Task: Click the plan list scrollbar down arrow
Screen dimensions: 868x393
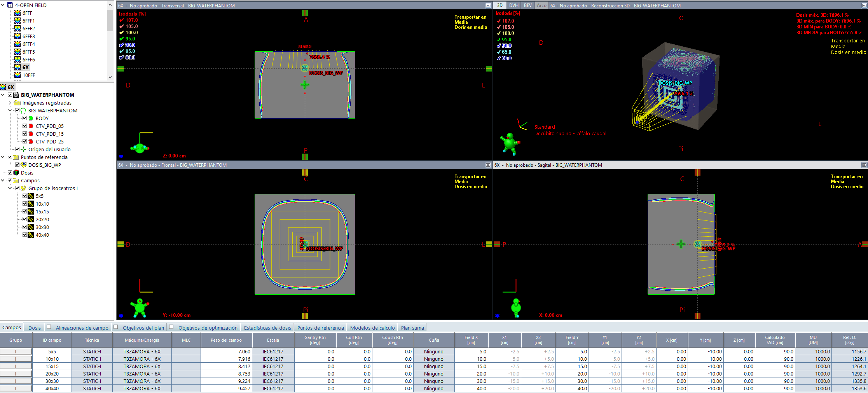Action: 110,77
